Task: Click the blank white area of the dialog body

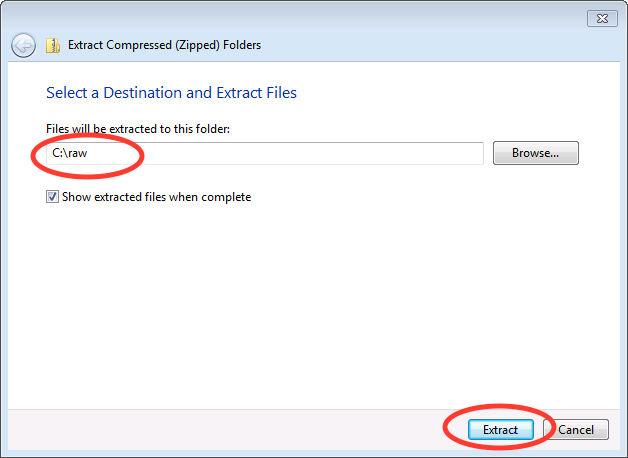Action: pyautogui.click(x=312, y=304)
